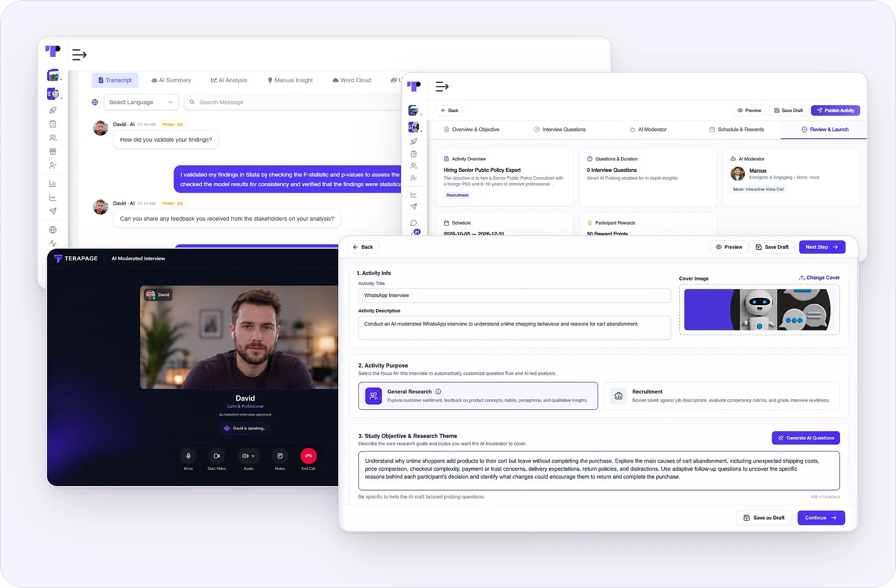Image resolution: width=896 pixels, height=588 pixels.
Task: Click Generate AI Questions
Action: [x=805, y=438]
